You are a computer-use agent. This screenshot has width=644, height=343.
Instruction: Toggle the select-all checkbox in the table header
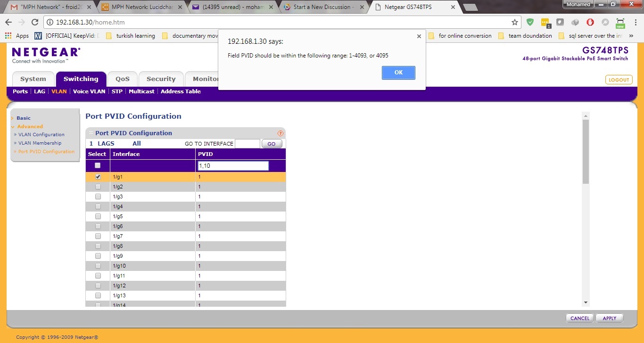pos(97,165)
